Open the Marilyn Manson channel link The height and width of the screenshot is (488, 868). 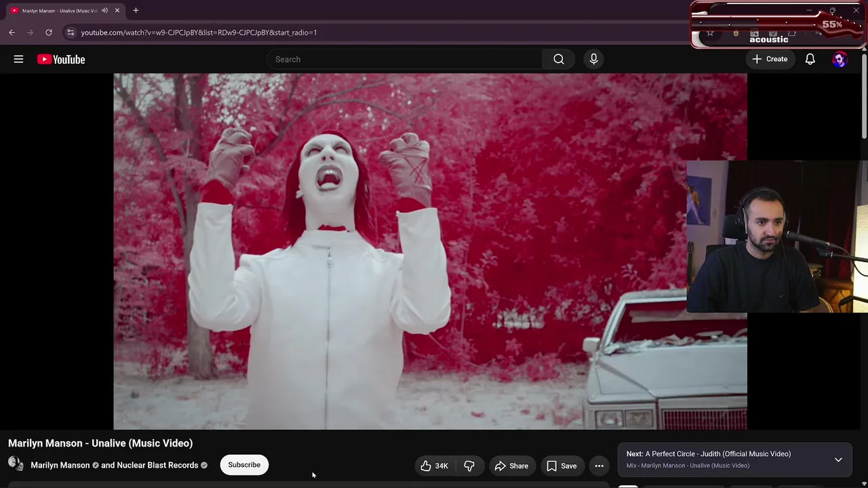click(60, 465)
